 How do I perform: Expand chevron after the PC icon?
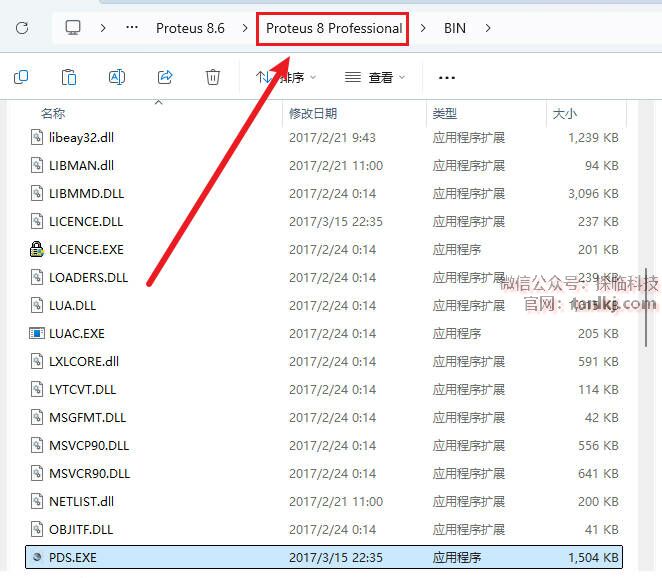pyautogui.click(x=103, y=28)
